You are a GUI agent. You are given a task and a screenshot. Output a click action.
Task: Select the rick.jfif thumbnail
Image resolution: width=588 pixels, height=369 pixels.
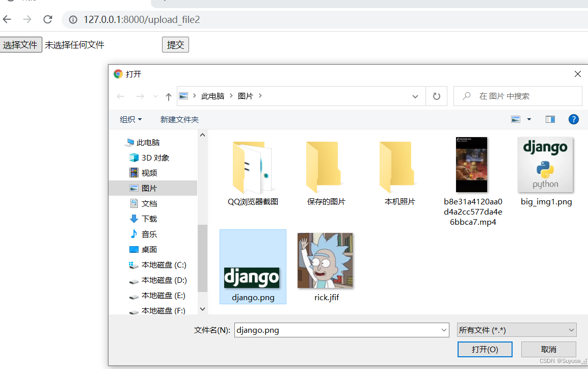click(x=326, y=260)
